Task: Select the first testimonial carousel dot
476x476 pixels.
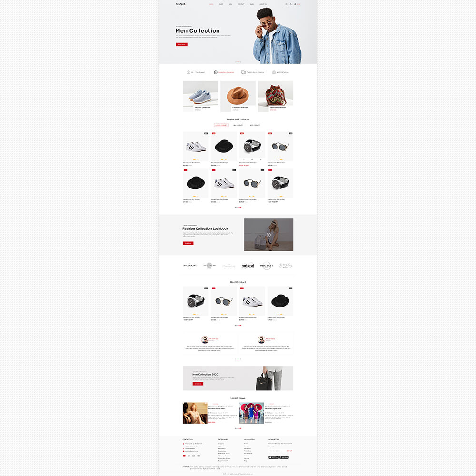Action: click(236, 359)
